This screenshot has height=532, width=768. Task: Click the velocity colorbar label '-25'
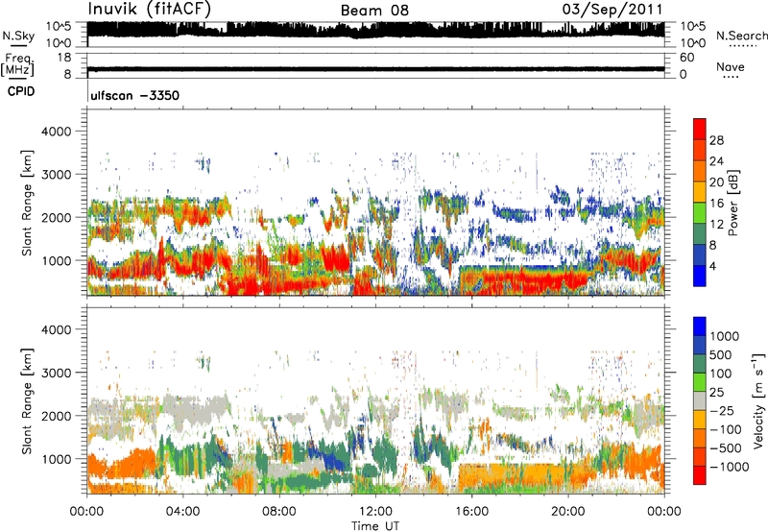pyautogui.click(x=722, y=411)
